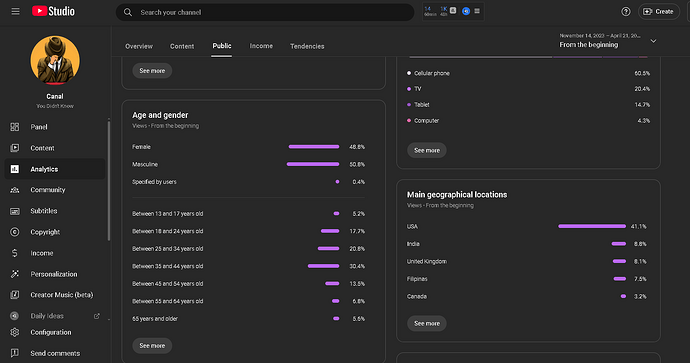
Task: Click See more under Main geographical locations
Action: tap(427, 323)
